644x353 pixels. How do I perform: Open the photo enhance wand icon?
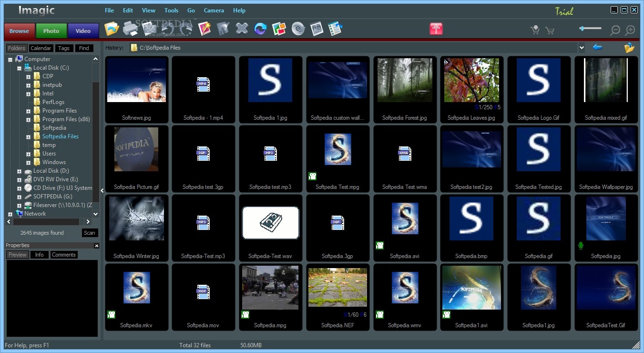tap(204, 29)
